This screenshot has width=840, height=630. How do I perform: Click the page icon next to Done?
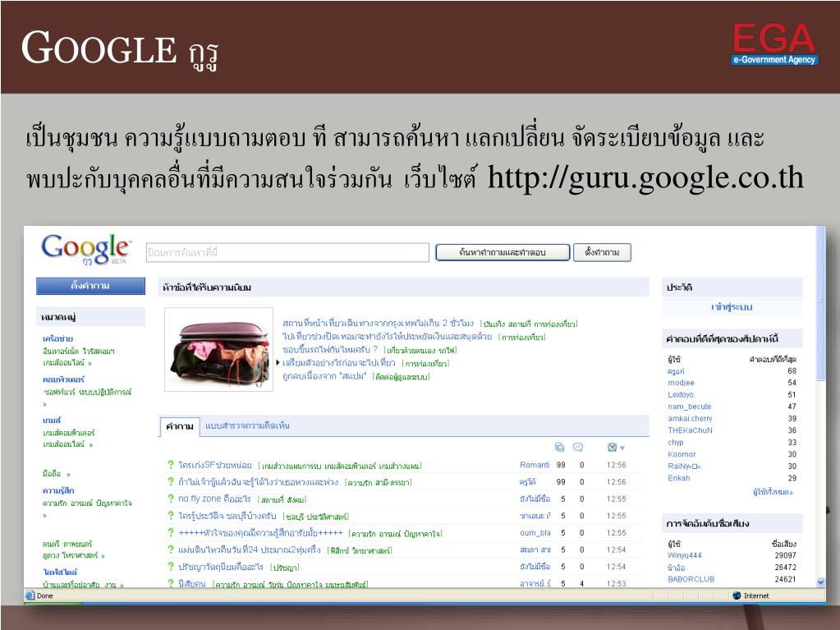pyautogui.click(x=30, y=596)
